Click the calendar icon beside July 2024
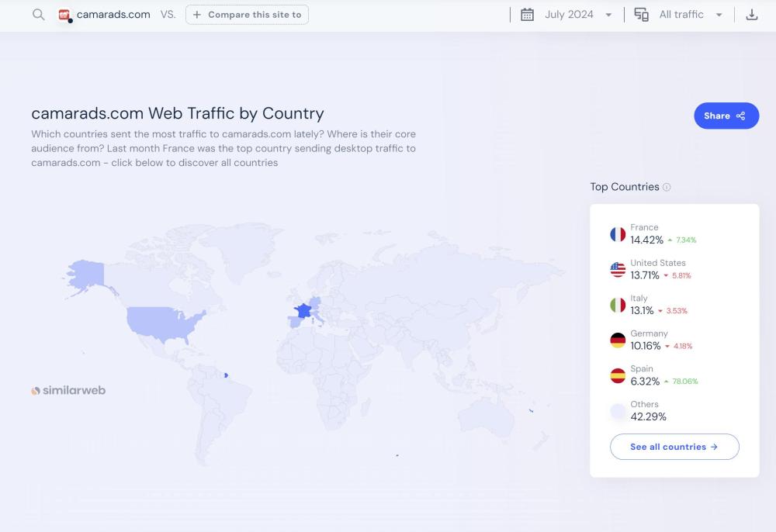 tap(527, 15)
